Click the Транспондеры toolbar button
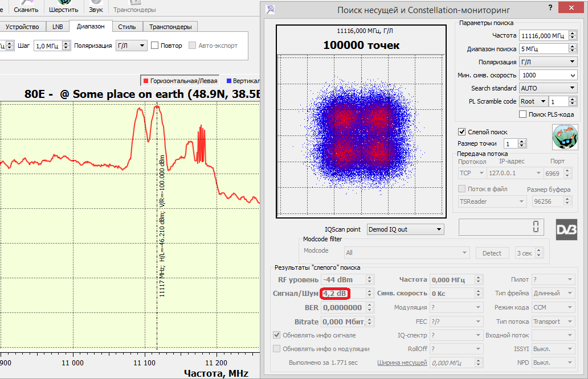Screen dimensions: 588x379 [x=134, y=7]
